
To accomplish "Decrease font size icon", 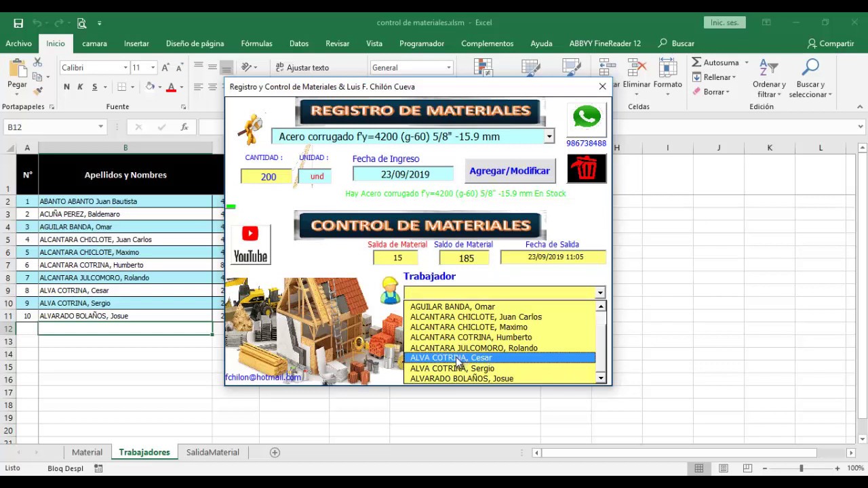I will pyautogui.click(x=179, y=68).
